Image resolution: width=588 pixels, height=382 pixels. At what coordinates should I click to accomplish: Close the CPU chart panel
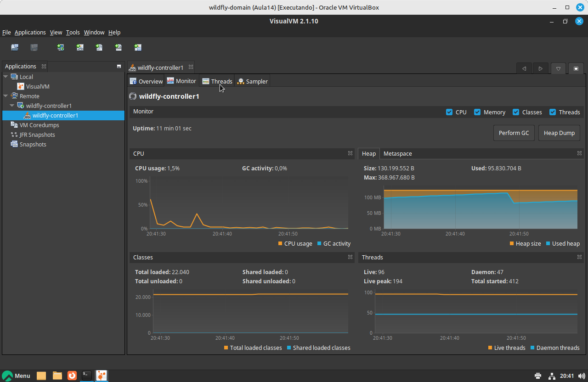350,153
